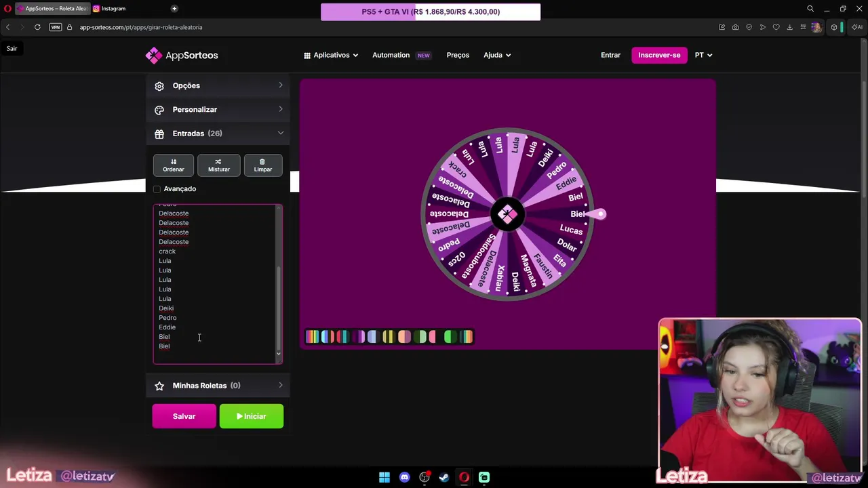Viewport: 868px width, 488px height.
Task: Open the Aplicativos dropdown menu
Action: click(331, 56)
